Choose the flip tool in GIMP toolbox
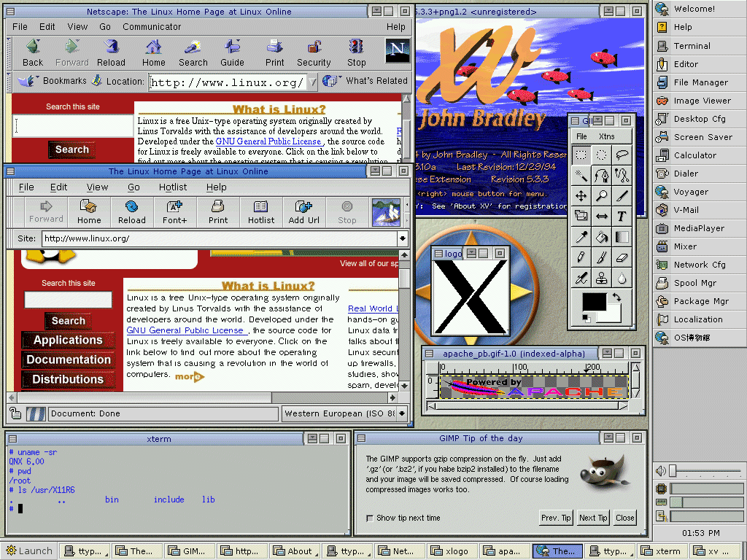The height and width of the screenshot is (560, 747). [602, 216]
